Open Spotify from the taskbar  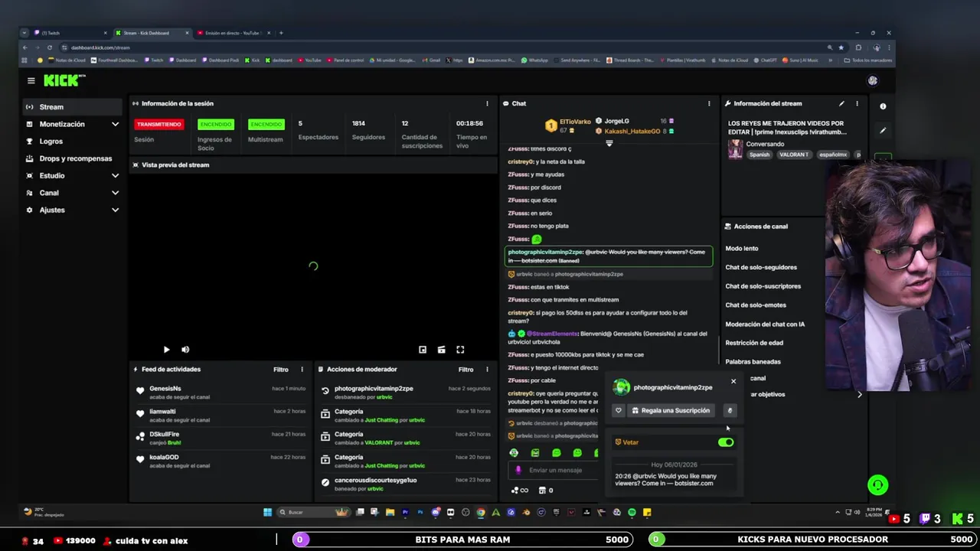coord(632,512)
